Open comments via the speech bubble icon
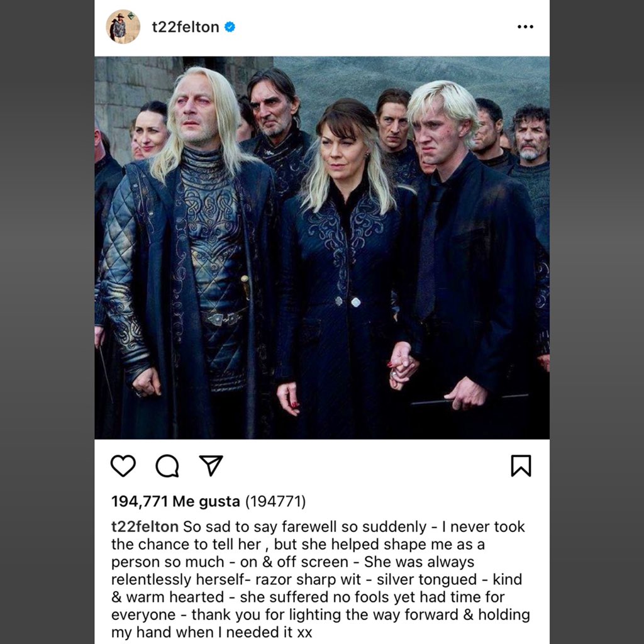The height and width of the screenshot is (644, 644). click(x=167, y=466)
